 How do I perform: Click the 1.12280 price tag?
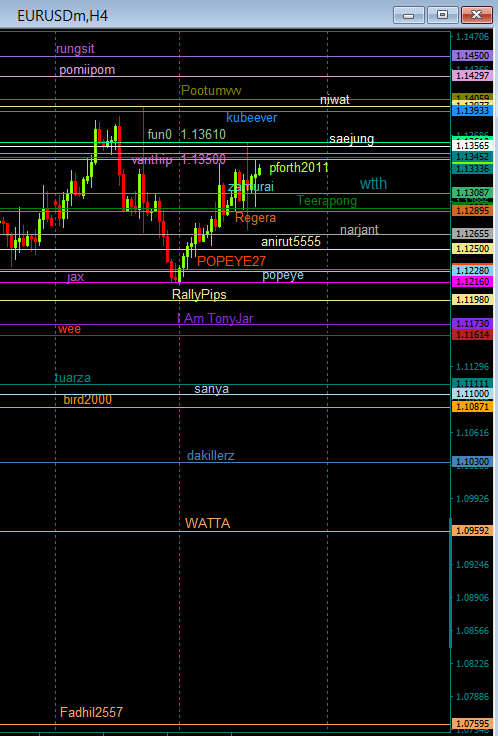click(472, 271)
